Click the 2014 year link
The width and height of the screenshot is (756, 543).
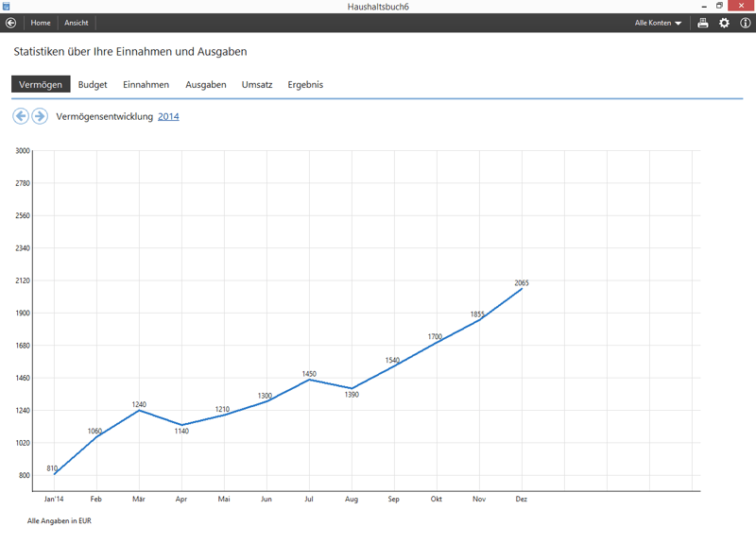168,116
